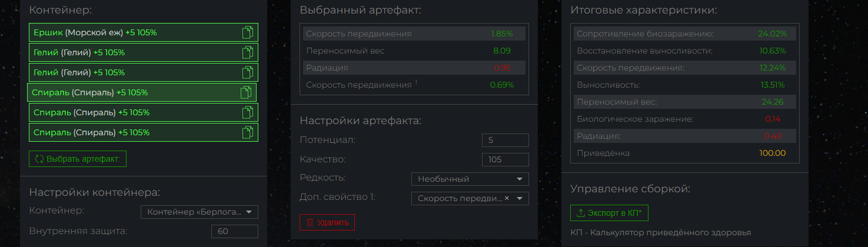This screenshot has width=868, height=247.
Task: Copy the Ершик artifact via its icon
Action: [x=247, y=33]
